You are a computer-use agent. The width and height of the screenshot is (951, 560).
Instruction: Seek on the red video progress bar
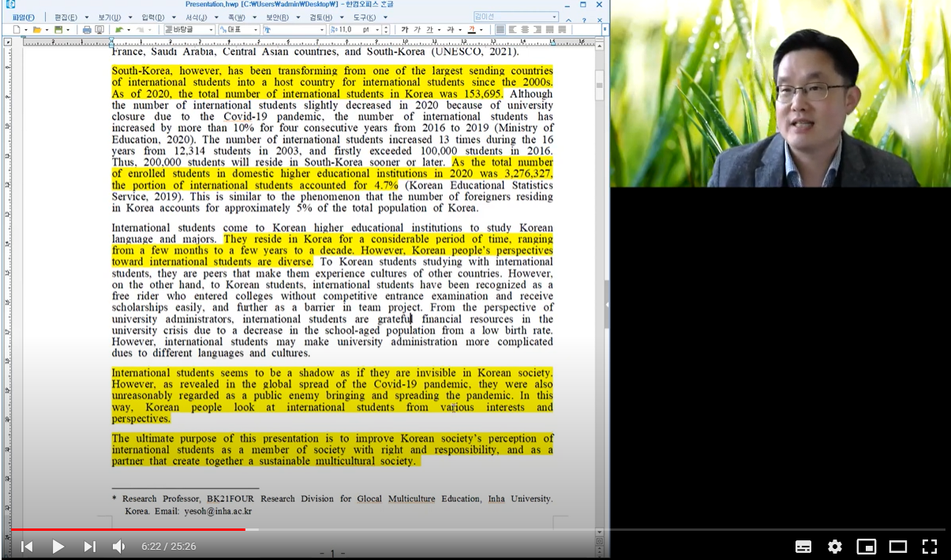pyautogui.click(x=128, y=529)
